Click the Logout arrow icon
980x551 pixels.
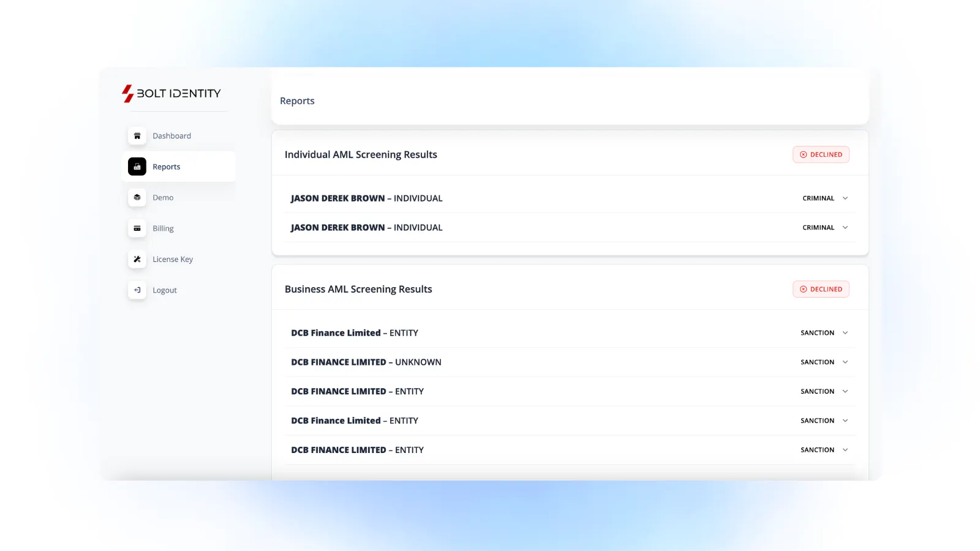137,290
